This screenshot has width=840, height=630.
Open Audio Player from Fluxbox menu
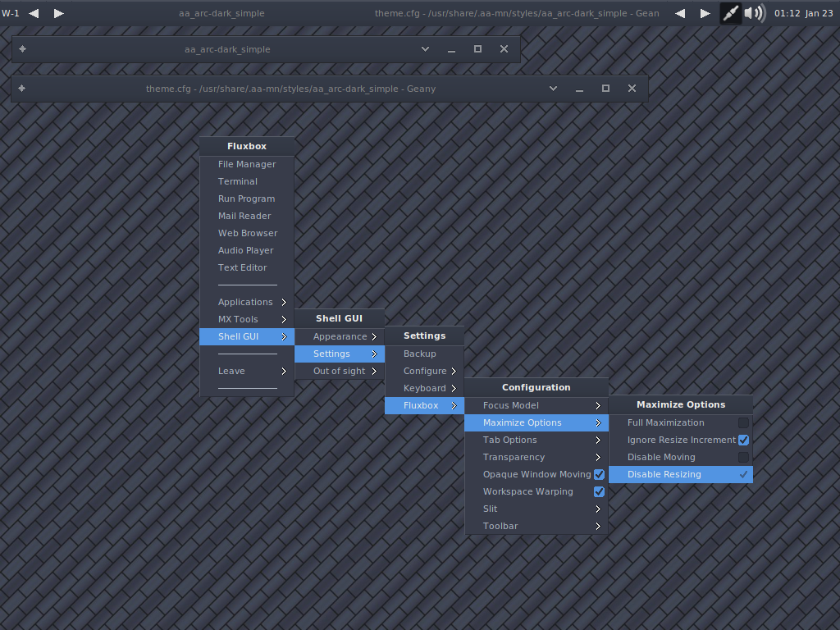click(247, 250)
